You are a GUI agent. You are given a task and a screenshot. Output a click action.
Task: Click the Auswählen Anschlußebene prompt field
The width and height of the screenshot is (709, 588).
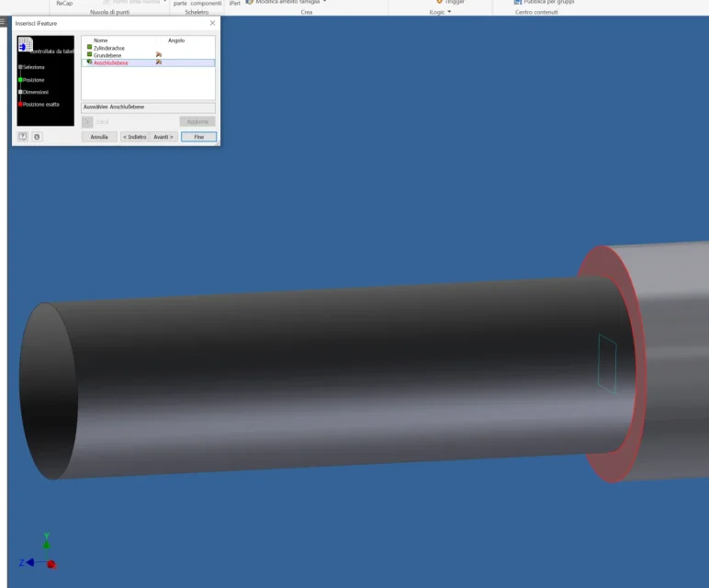[148, 107]
